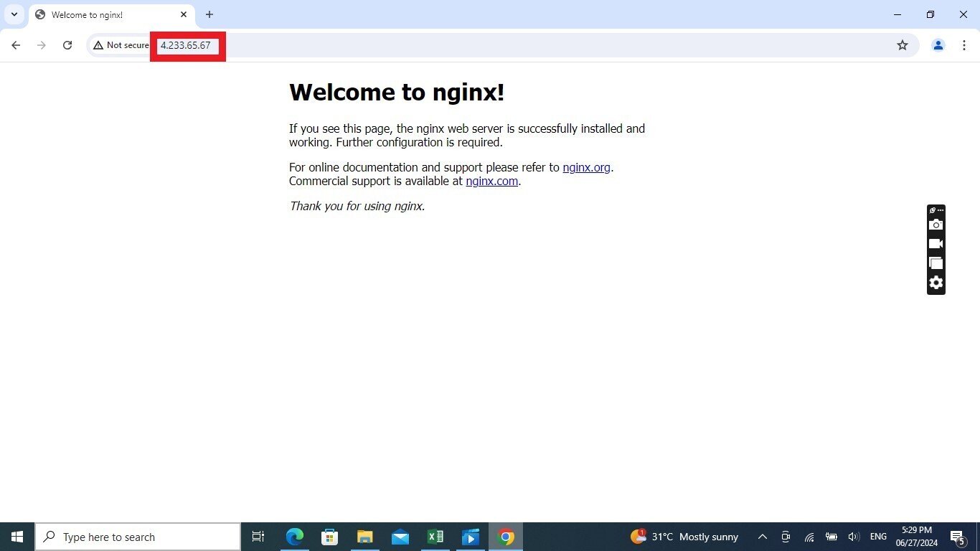Select the Welcome to nginx! tab

pos(112,15)
